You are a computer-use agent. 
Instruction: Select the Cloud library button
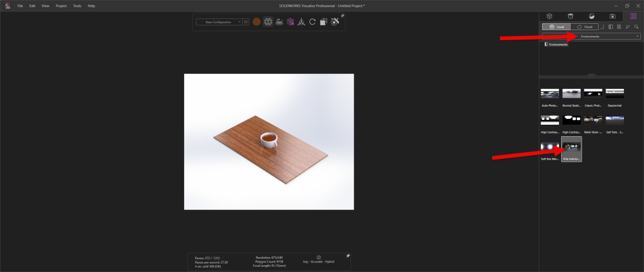click(584, 26)
